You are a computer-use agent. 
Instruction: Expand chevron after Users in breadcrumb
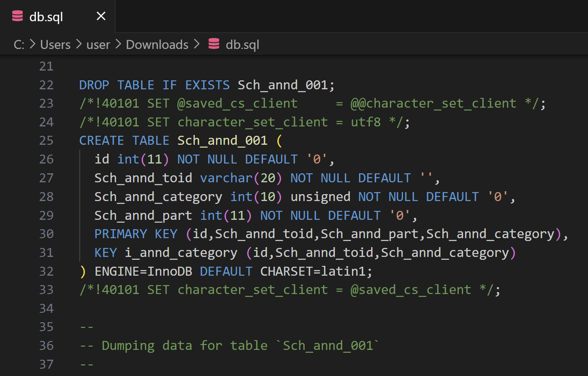(79, 44)
